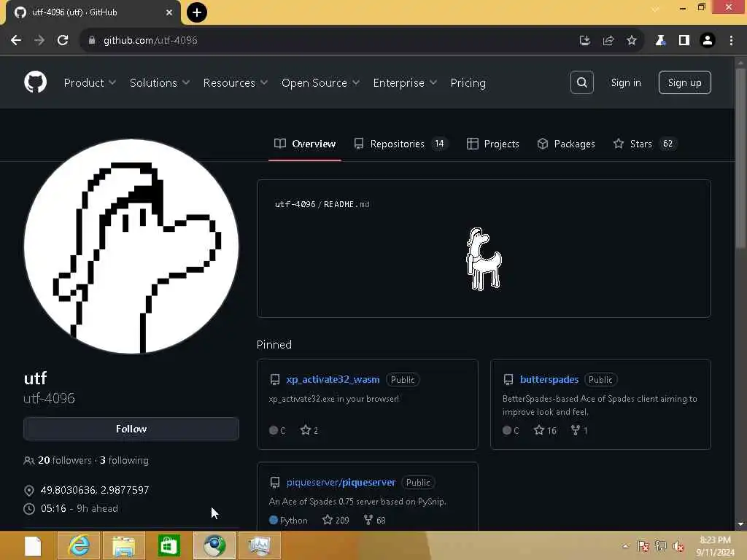This screenshot has width=747, height=560.
Task: Click the site lock icon in the address bar
Action: [92, 41]
